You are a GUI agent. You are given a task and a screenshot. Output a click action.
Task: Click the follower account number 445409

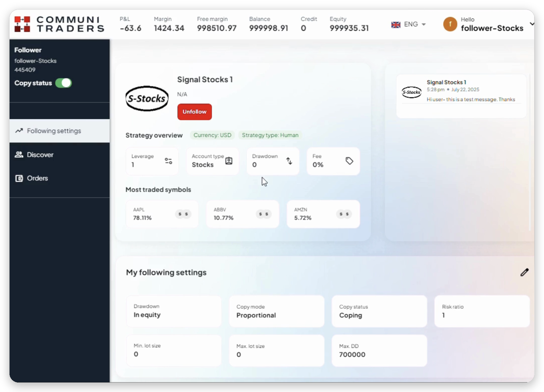25,70
